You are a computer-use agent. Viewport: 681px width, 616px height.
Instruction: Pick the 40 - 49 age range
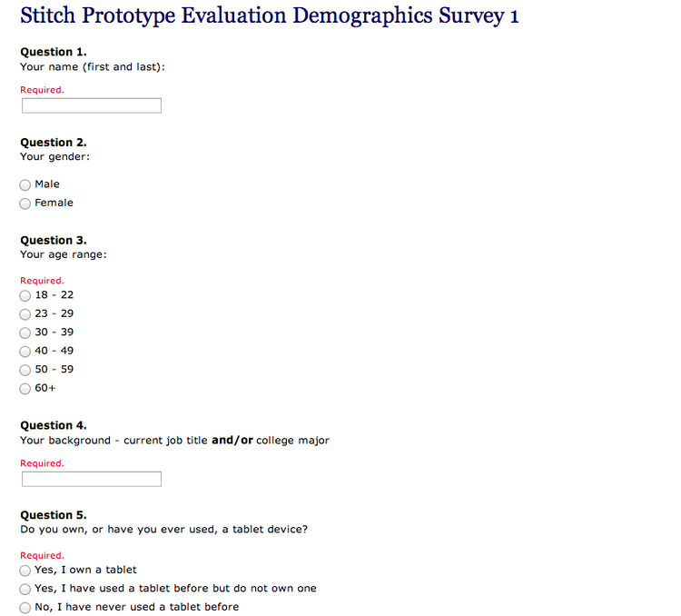pyautogui.click(x=25, y=352)
